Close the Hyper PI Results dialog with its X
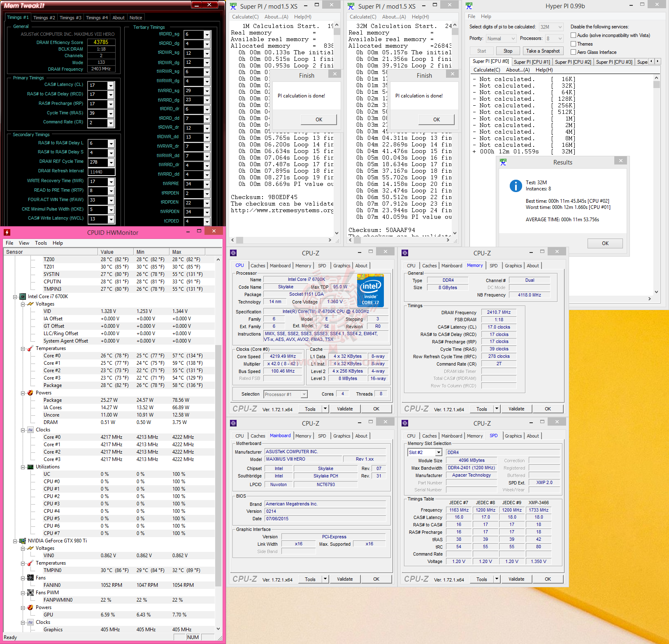 (621, 160)
